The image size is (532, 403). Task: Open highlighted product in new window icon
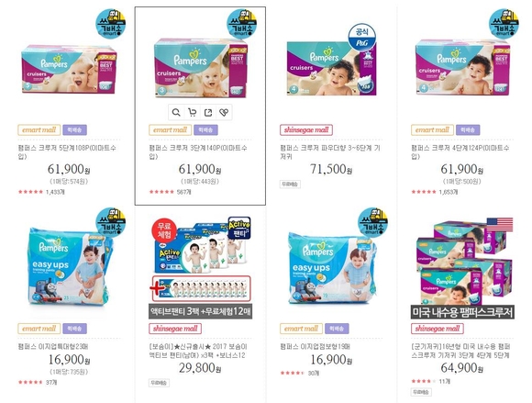pos(208,112)
